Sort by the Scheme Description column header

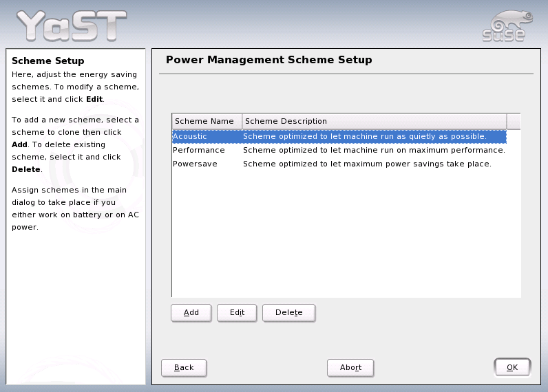pos(375,122)
